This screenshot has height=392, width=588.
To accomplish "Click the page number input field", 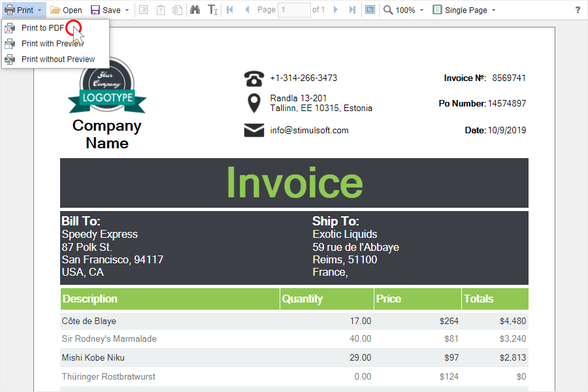I will coord(294,10).
